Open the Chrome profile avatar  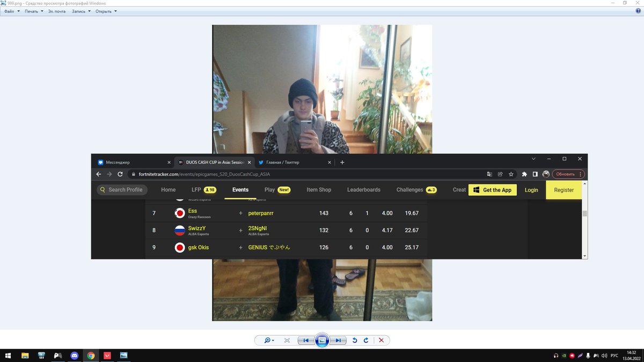tap(546, 174)
